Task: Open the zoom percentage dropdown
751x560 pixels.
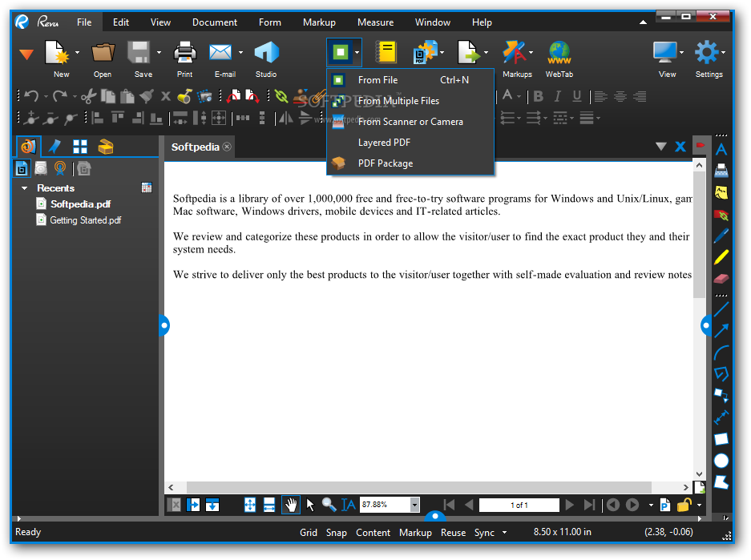Action: [x=415, y=505]
